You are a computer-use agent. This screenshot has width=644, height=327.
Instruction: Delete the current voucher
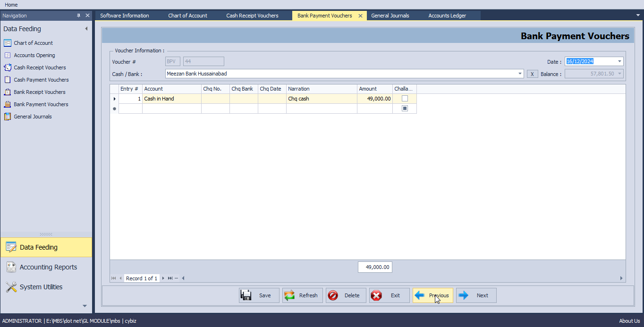click(x=346, y=295)
